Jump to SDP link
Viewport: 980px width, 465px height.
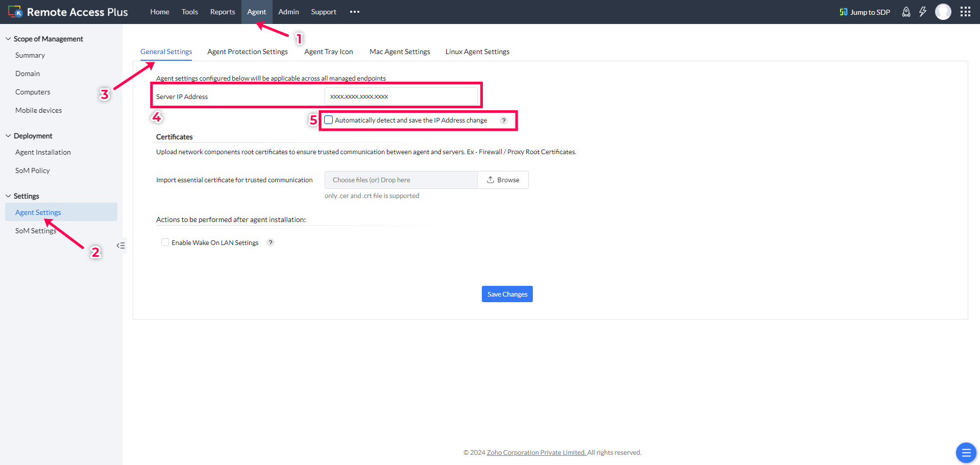click(x=870, y=12)
